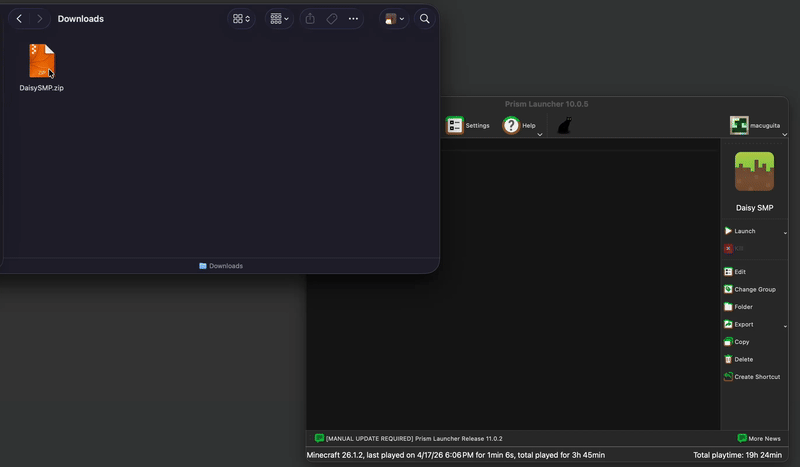Screen dimensions: 800x467
Task: Click the Total playtime 19h 24min status
Action: click(737, 455)
